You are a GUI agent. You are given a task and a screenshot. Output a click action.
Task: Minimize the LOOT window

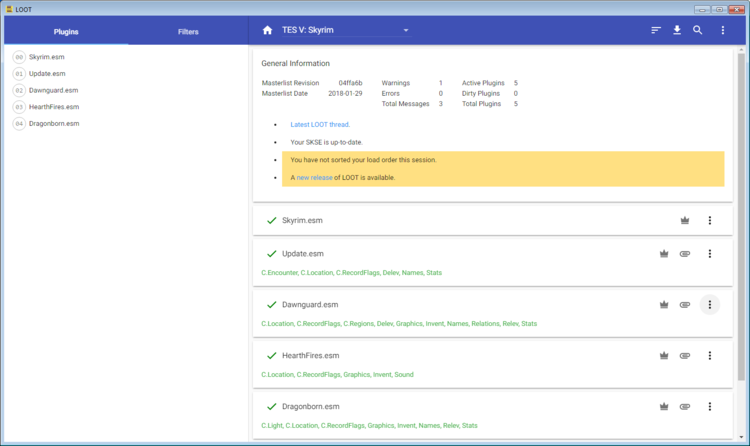pyautogui.click(x=702, y=9)
